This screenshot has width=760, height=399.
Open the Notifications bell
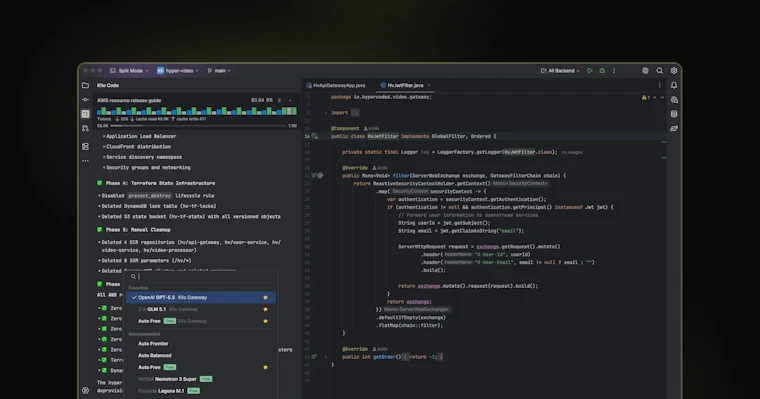coord(674,85)
